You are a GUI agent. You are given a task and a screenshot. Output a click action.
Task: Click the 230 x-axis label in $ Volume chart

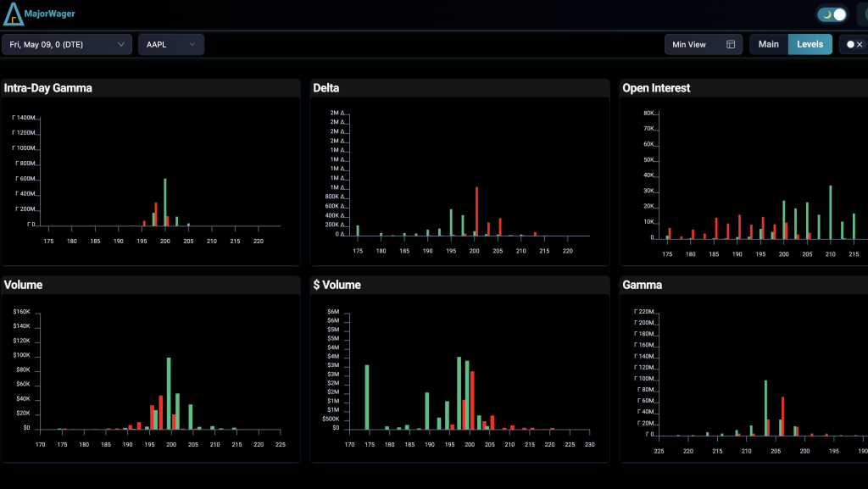tap(590, 445)
